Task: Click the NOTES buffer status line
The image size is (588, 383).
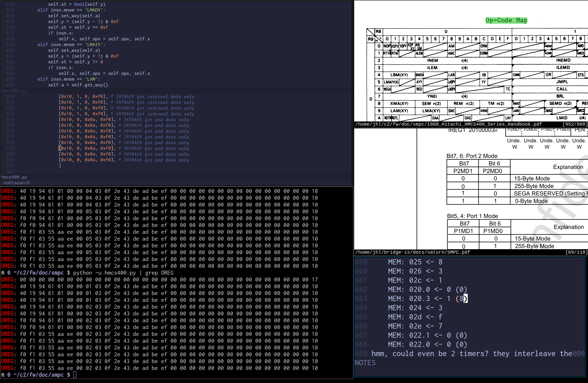Action: click(470, 363)
